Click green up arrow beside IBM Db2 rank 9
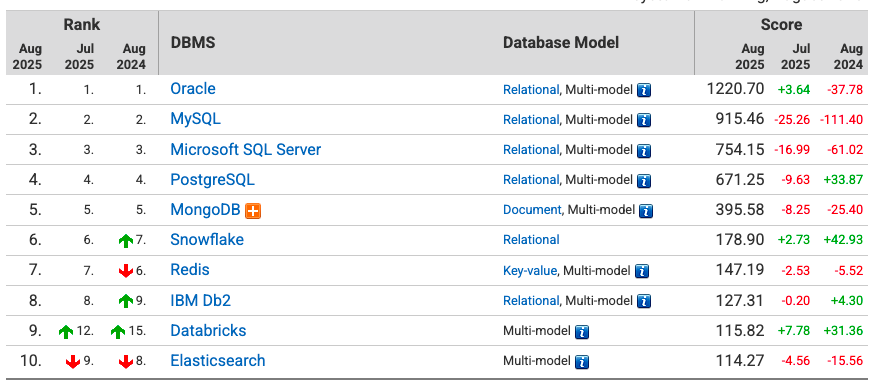The width and height of the screenshot is (874, 381). [126, 301]
